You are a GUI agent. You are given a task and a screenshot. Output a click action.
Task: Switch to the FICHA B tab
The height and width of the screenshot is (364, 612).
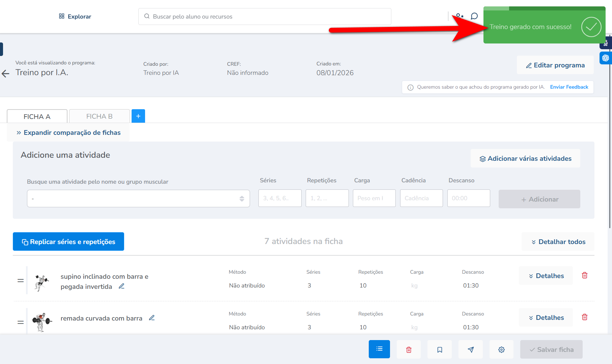tap(99, 116)
